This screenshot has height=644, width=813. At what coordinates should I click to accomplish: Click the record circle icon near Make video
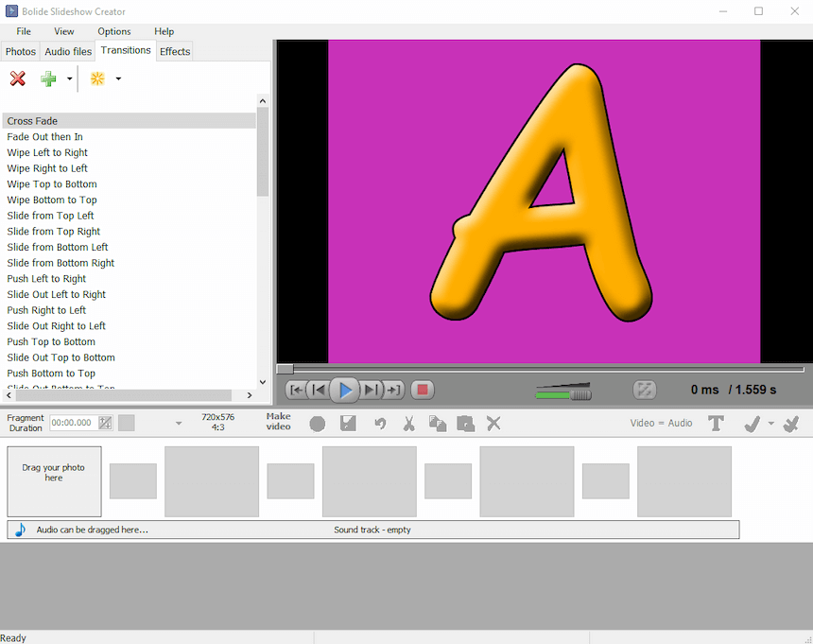tap(318, 423)
